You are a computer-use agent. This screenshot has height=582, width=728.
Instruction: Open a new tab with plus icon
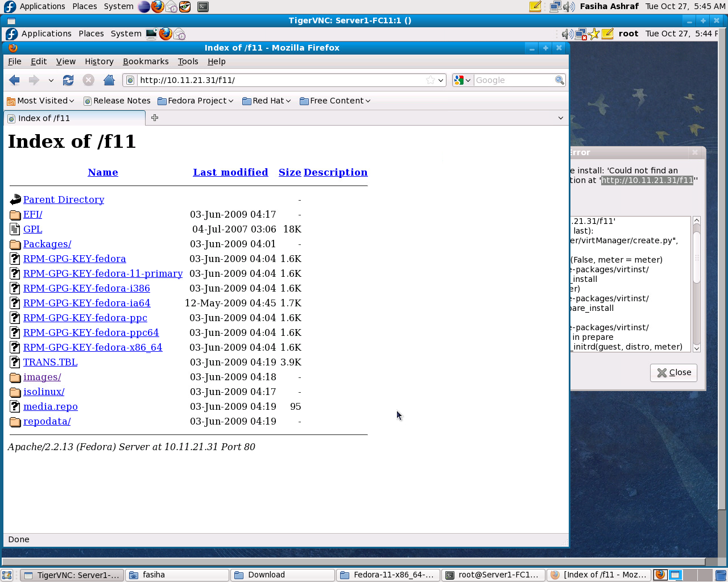(x=155, y=118)
